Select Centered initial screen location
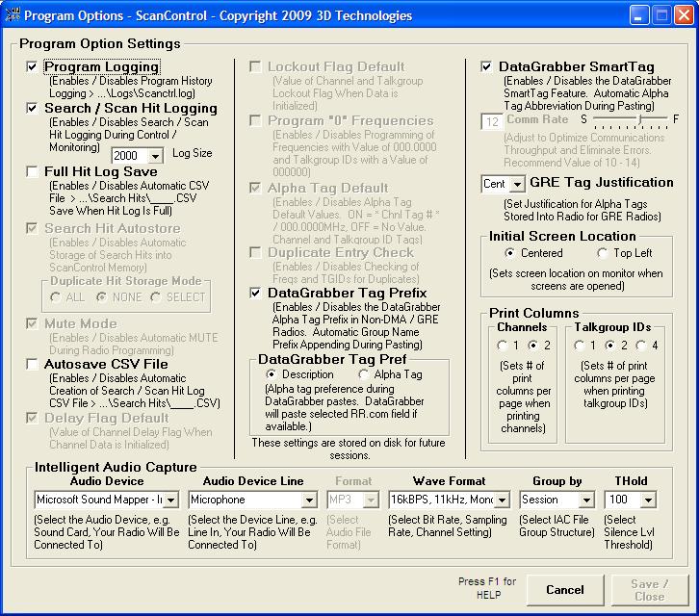 click(509, 253)
